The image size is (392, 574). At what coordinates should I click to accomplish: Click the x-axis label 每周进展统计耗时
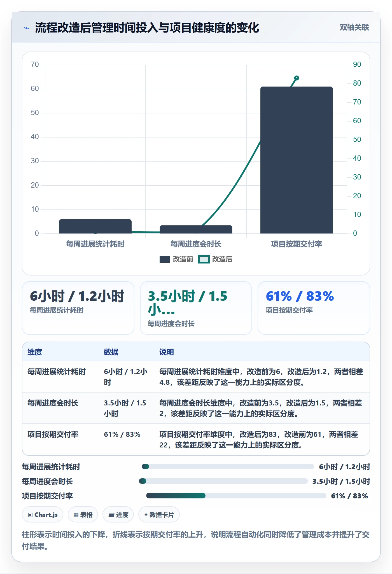[95, 244]
